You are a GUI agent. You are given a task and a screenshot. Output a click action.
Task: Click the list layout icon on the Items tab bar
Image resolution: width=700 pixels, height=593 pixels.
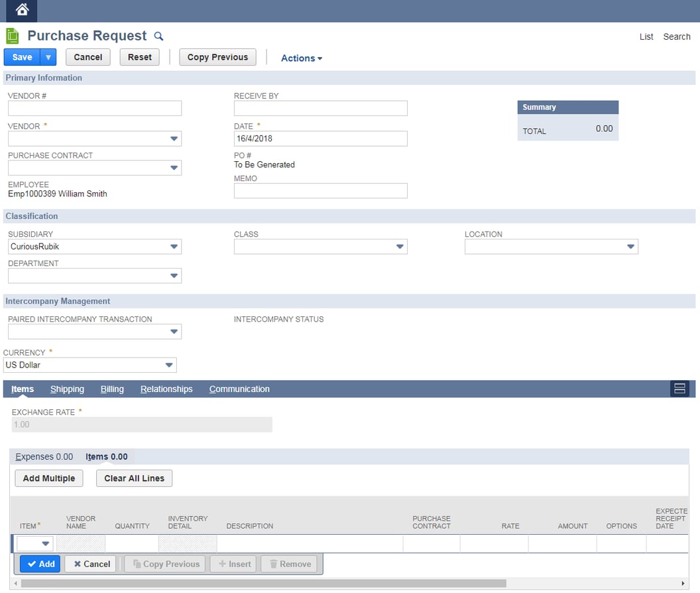coord(679,389)
